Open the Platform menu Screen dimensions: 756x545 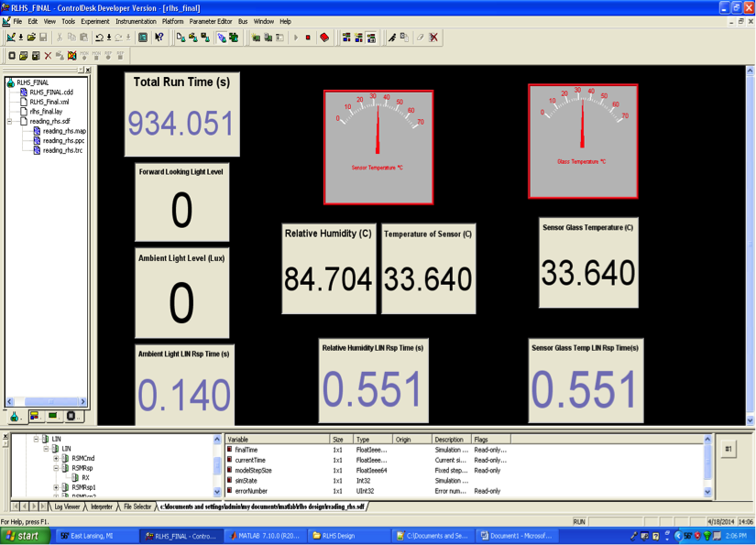[x=172, y=21]
